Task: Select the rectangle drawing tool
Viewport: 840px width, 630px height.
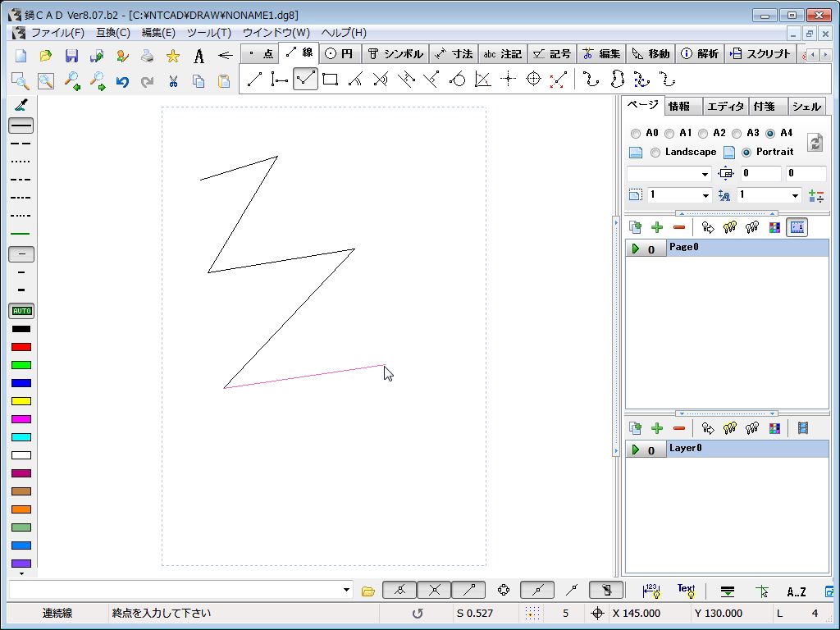Action: [x=331, y=80]
